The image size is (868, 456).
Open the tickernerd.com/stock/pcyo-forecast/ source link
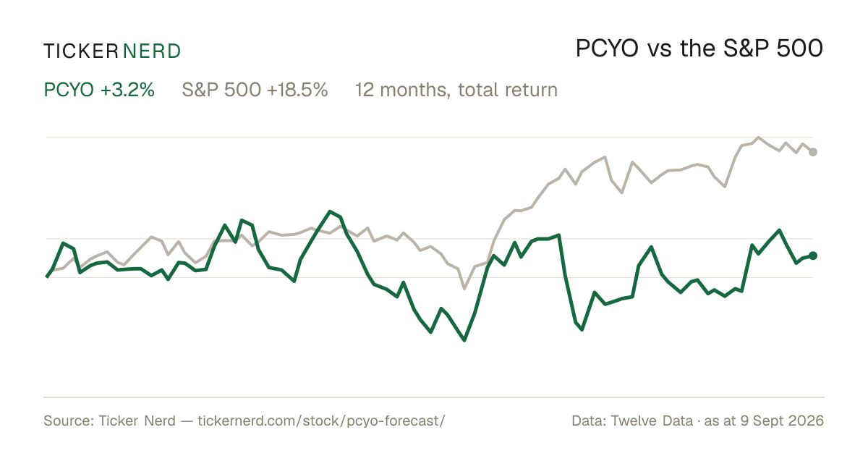[321, 421]
